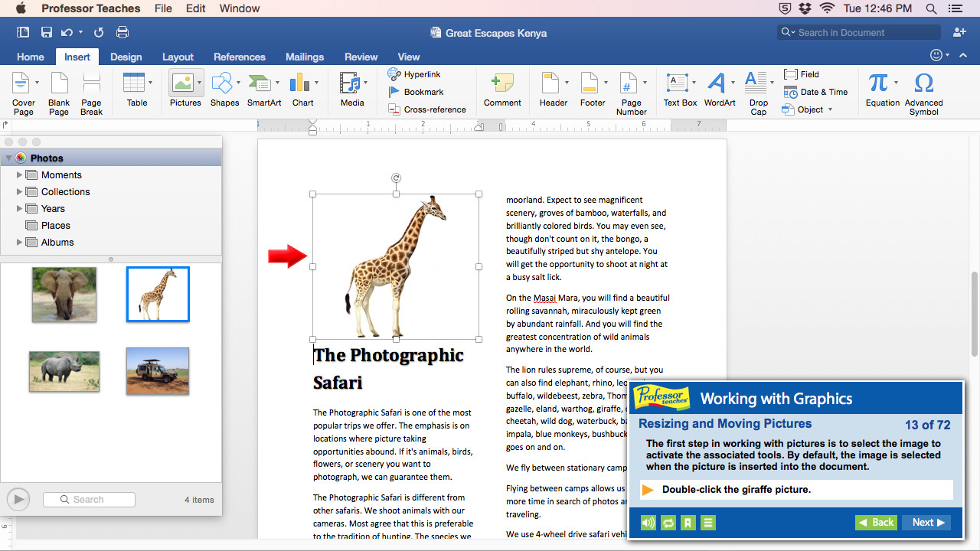Open the Pictures dropdown arrow
Screen dimensions: 980x551
point(200,83)
